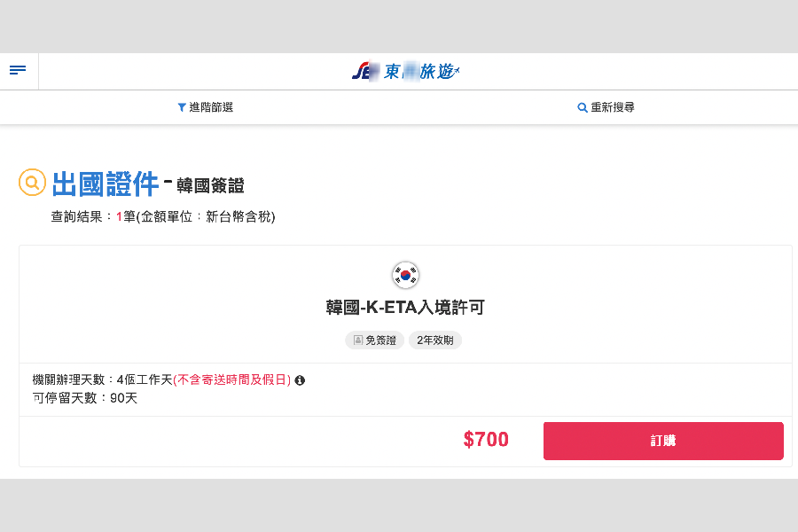
Task: Click the 訂購 order button
Action: click(663, 440)
